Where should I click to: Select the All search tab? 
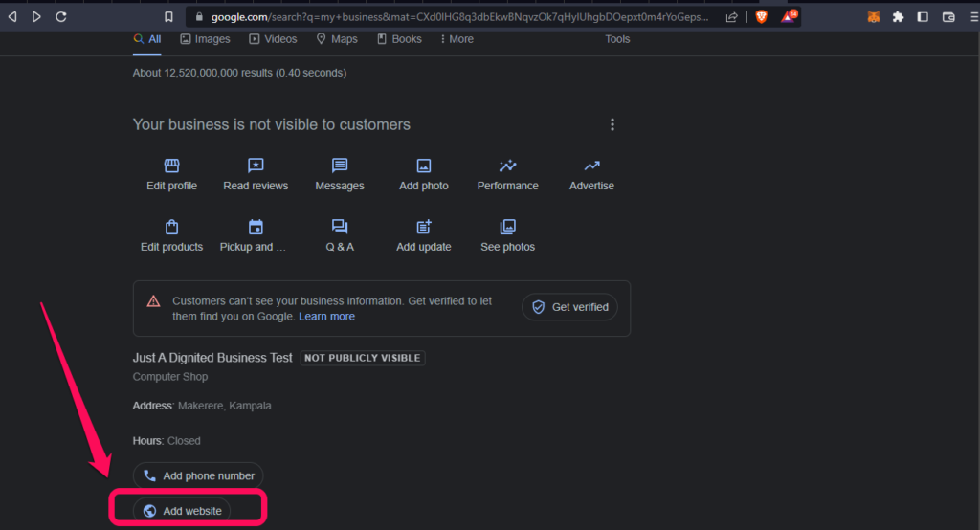(x=147, y=39)
